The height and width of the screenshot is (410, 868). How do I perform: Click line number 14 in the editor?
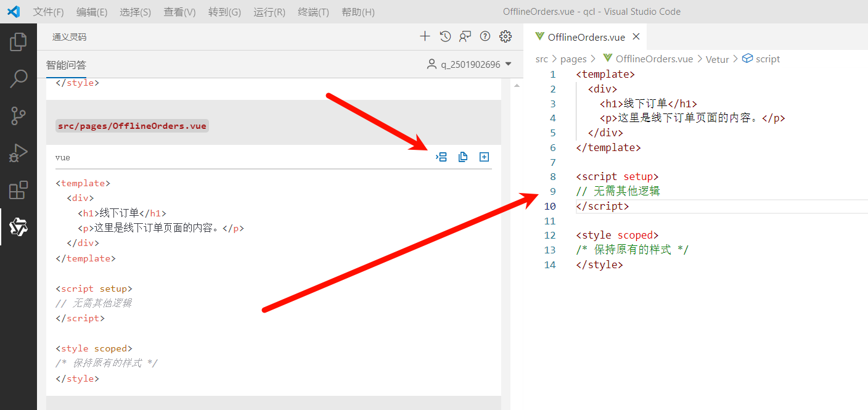coord(549,264)
